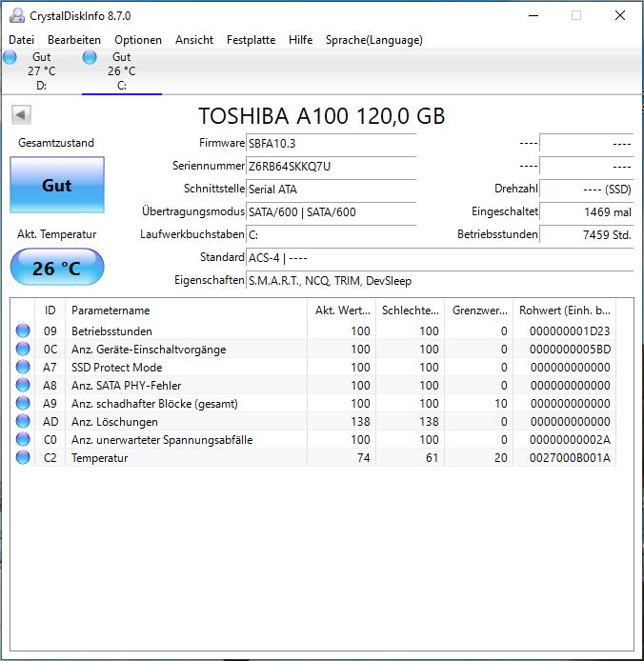Click raw value 0000000005BD
The height and width of the screenshot is (661, 644).
(x=570, y=350)
